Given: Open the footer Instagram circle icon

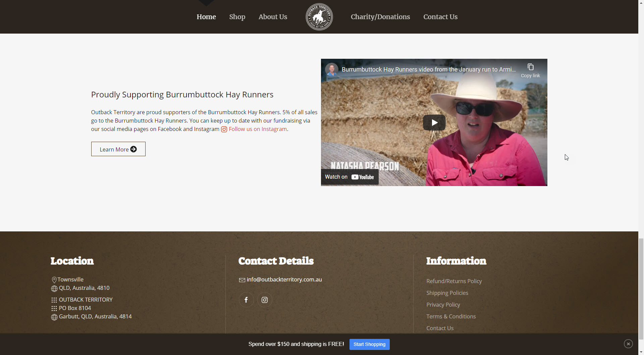Looking at the screenshot, I should (265, 300).
